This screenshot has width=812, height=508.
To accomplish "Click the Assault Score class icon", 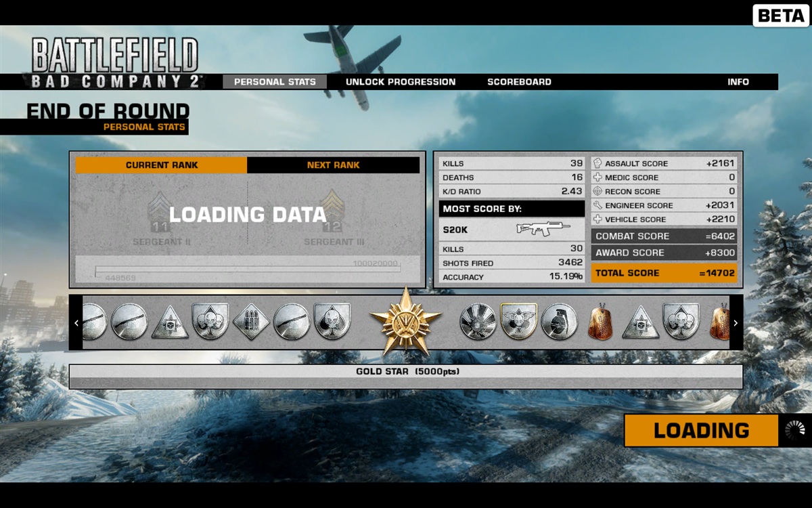I will point(597,163).
